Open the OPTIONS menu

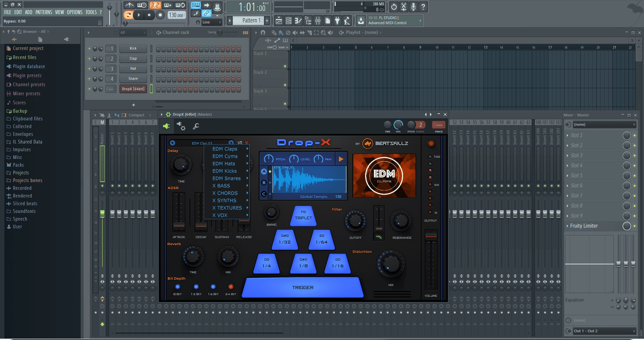click(75, 12)
